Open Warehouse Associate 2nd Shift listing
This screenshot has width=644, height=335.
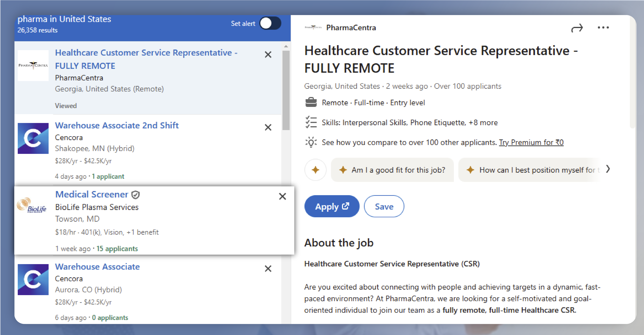point(117,125)
